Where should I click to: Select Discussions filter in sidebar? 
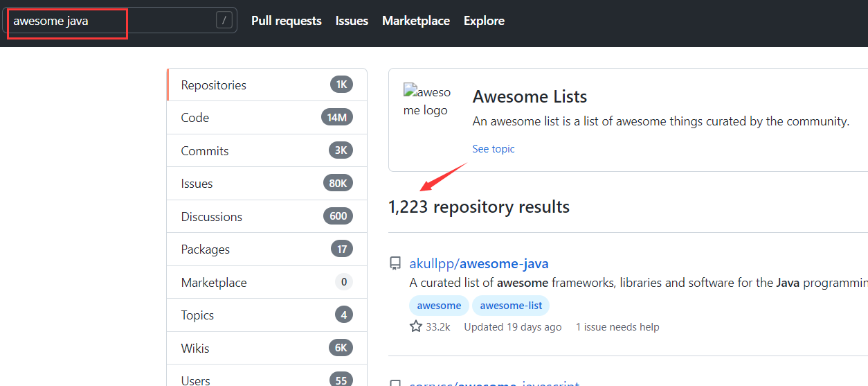click(267, 216)
